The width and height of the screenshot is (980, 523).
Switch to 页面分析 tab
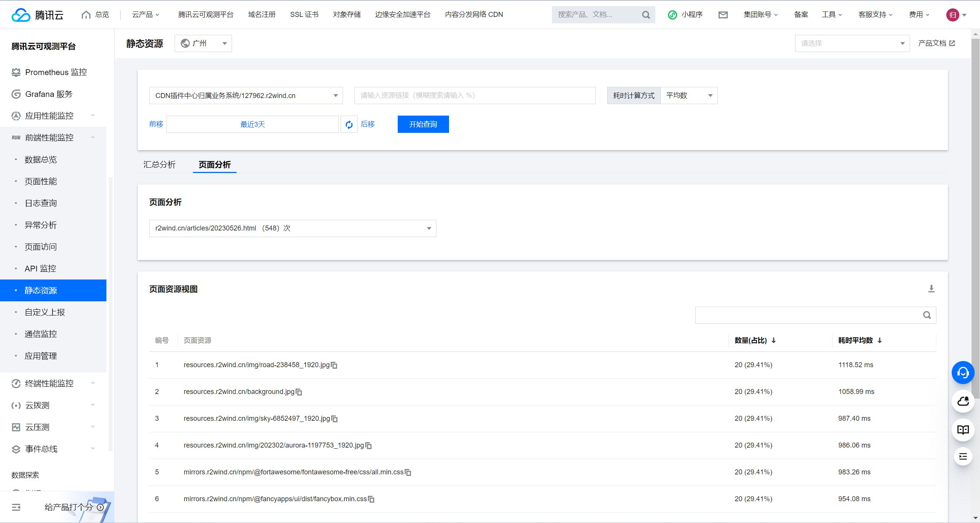[x=214, y=165]
